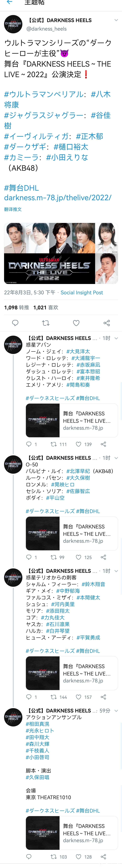Like the main tweet with heart icon

[x=76, y=323]
